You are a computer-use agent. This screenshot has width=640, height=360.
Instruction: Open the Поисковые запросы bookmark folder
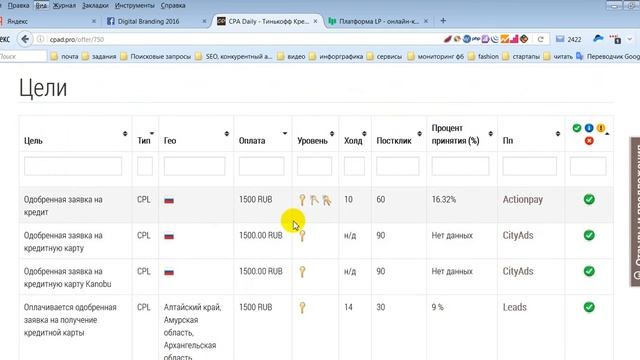coord(156,56)
